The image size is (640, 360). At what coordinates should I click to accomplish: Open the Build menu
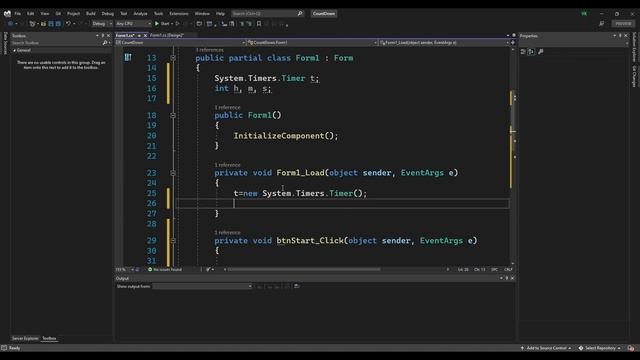point(91,13)
